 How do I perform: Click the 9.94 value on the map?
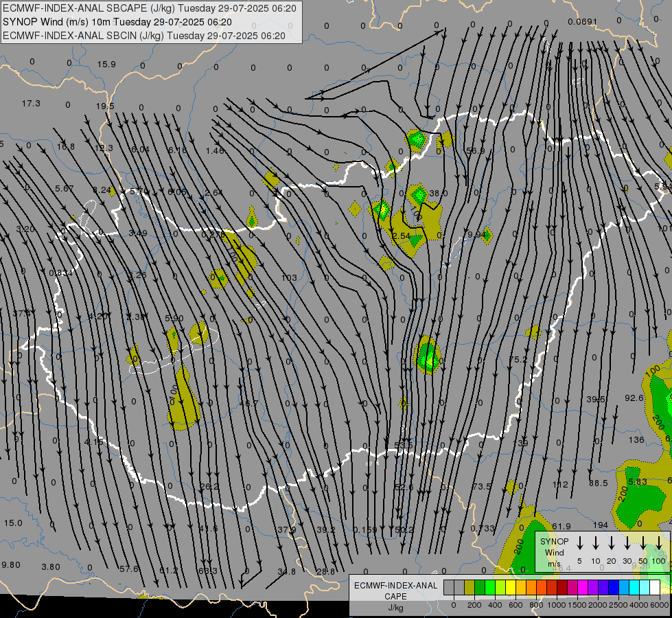[x=476, y=235]
